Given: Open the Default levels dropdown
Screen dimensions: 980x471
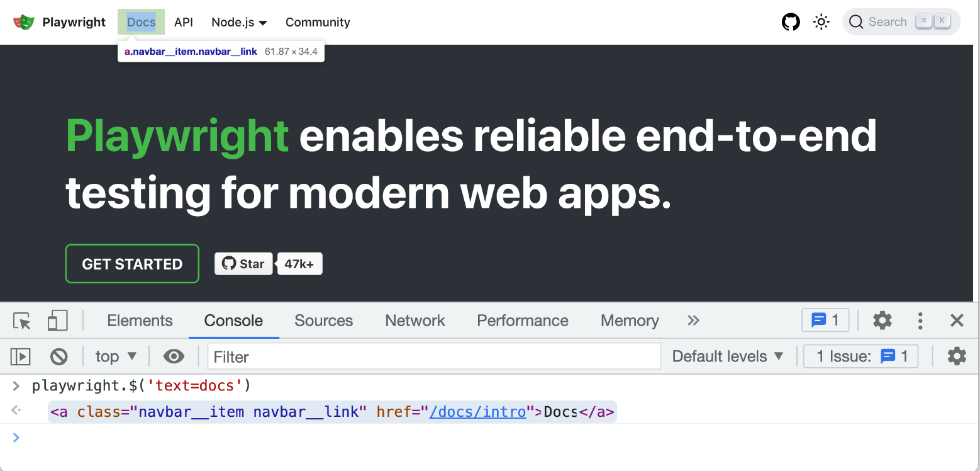Looking at the screenshot, I should click(x=727, y=356).
